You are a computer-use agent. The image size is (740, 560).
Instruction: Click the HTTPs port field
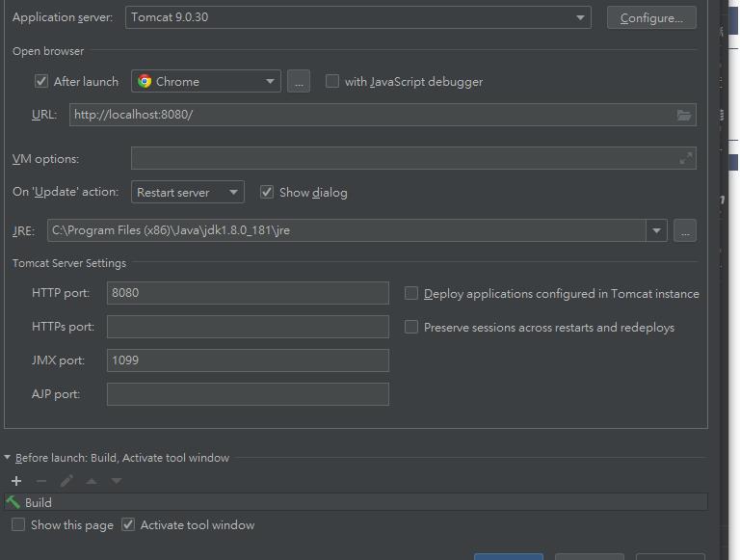pyautogui.click(x=249, y=327)
